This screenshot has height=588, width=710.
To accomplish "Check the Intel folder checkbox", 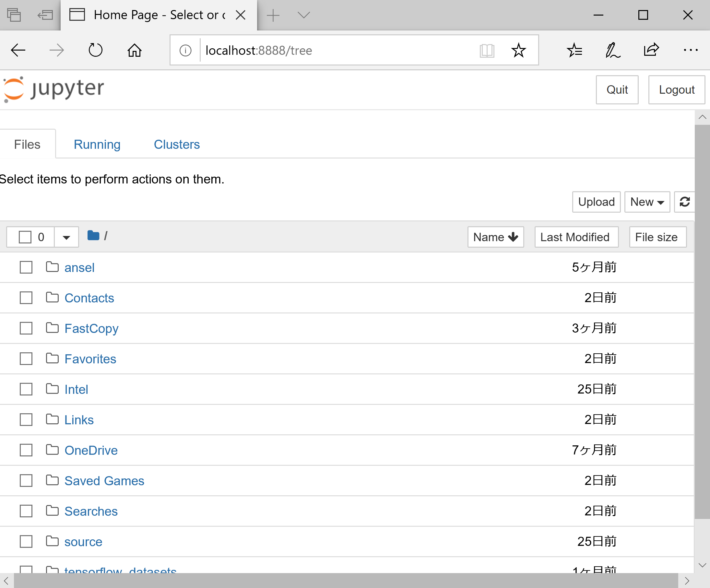I will coord(26,389).
